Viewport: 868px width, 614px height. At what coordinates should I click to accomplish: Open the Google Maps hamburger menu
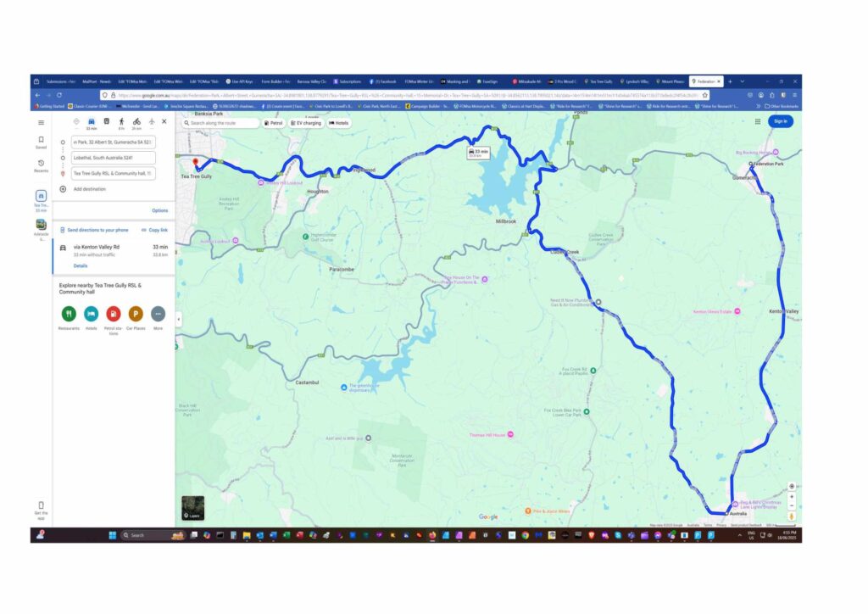pyautogui.click(x=41, y=122)
